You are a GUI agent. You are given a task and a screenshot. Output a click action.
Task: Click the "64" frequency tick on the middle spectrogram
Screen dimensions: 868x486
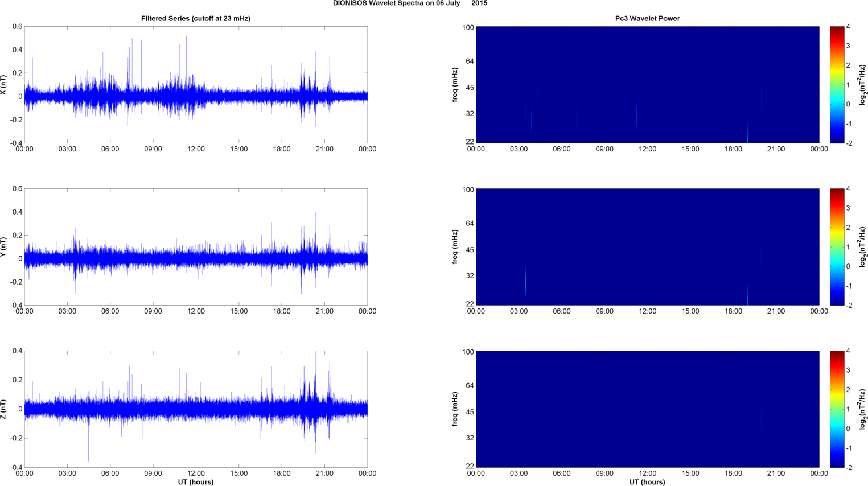470,223
